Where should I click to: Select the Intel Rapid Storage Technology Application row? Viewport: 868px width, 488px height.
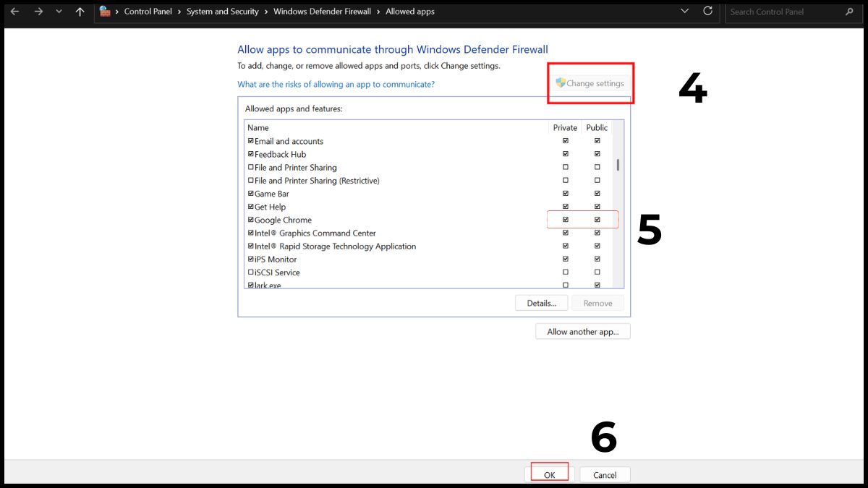click(428, 246)
